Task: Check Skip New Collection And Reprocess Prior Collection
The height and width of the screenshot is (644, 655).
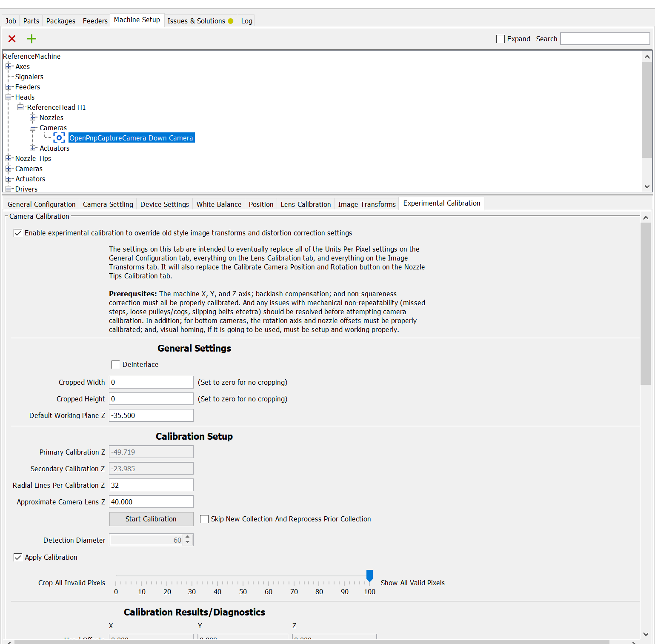Action: [x=204, y=519]
